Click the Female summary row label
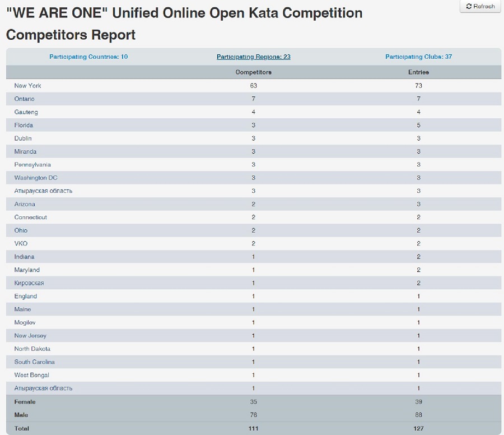Screen dimensions: 504x435 [25, 402]
